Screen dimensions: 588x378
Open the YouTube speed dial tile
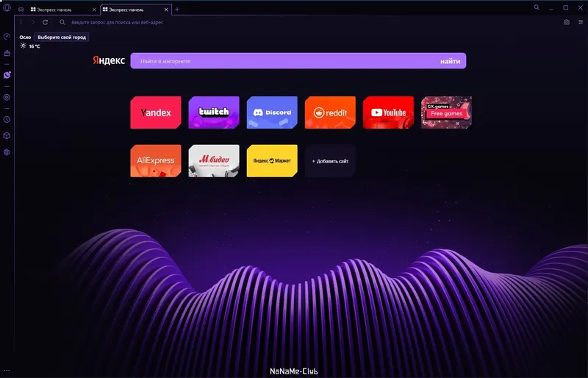388,113
